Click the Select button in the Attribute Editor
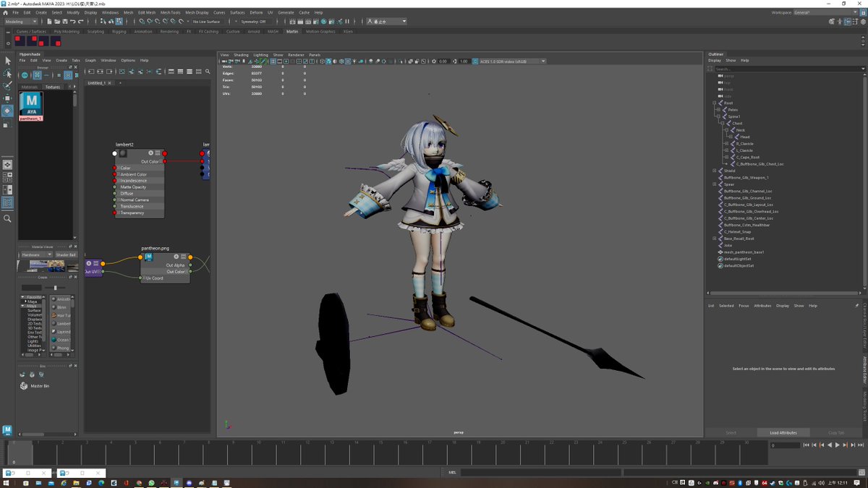Viewport: 868px width, 488px height. click(731, 432)
